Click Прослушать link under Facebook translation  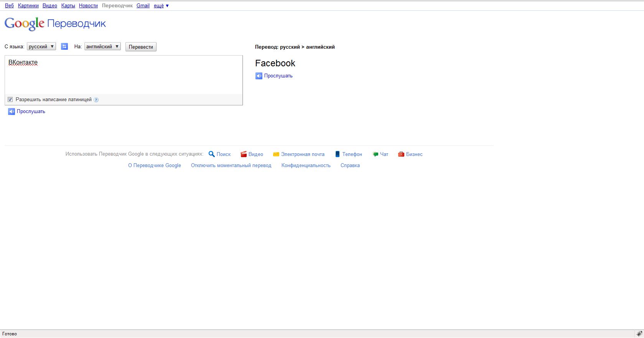click(278, 76)
